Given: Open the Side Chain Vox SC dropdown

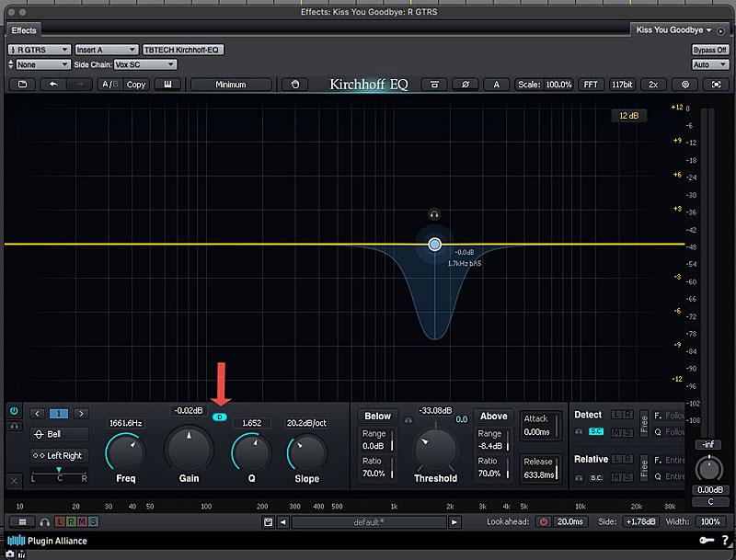Looking at the screenshot, I should (x=145, y=64).
